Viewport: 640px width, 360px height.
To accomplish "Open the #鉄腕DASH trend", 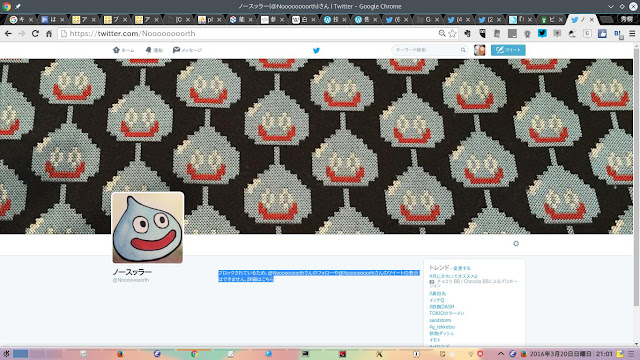I will (x=442, y=307).
